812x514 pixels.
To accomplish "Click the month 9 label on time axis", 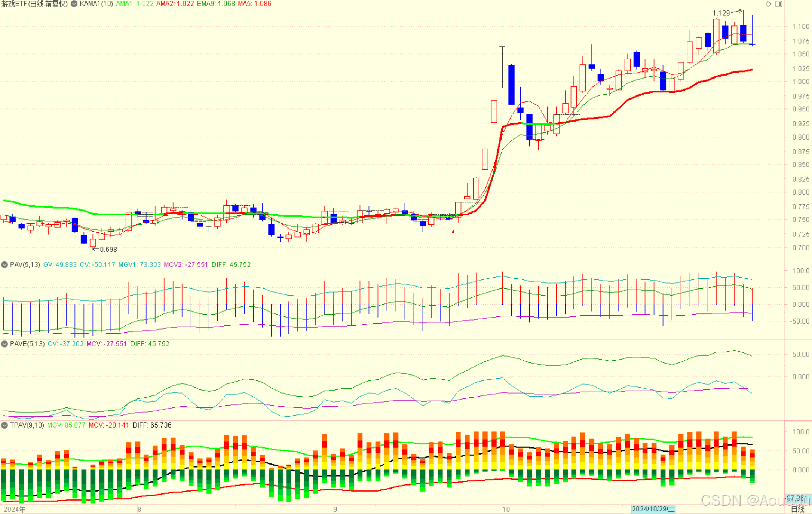I will pyautogui.click(x=335, y=509).
